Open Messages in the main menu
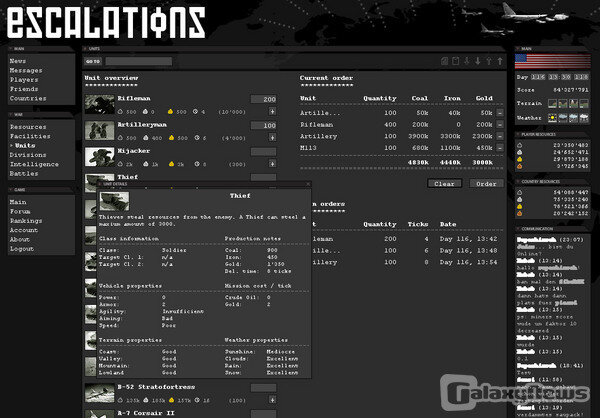 pos(26,70)
